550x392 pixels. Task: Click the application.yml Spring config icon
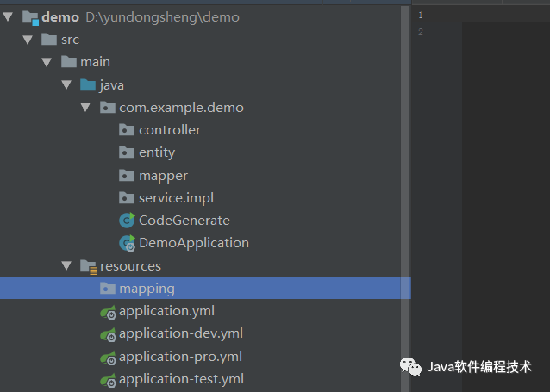point(108,312)
